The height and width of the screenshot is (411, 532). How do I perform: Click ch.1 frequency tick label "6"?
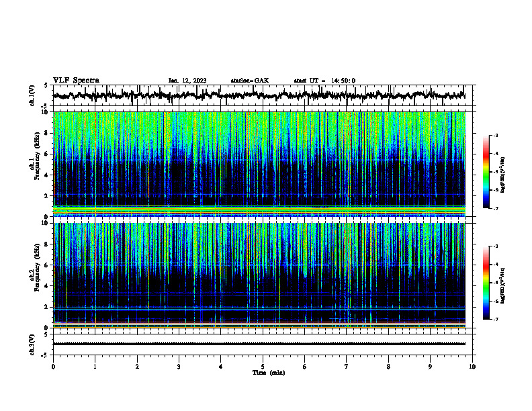click(47, 154)
